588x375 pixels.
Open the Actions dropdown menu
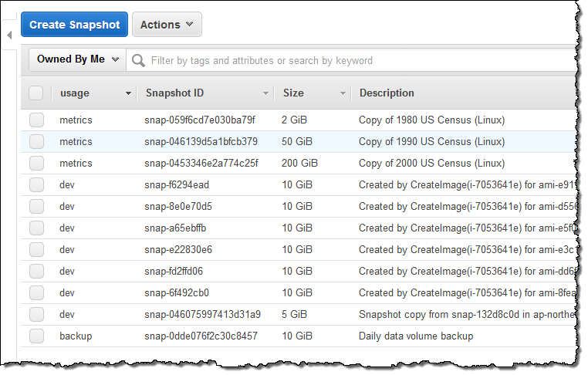pyautogui.click(x=167, y=25)
